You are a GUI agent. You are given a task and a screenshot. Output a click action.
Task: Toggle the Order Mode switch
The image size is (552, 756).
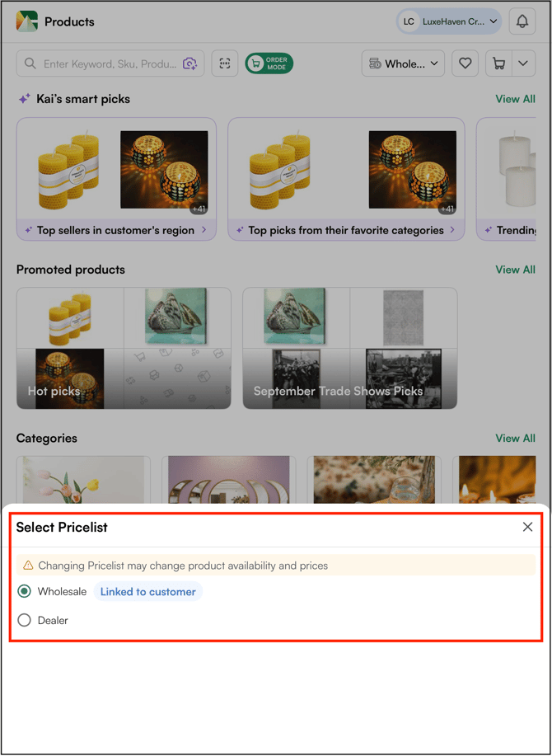269,63
